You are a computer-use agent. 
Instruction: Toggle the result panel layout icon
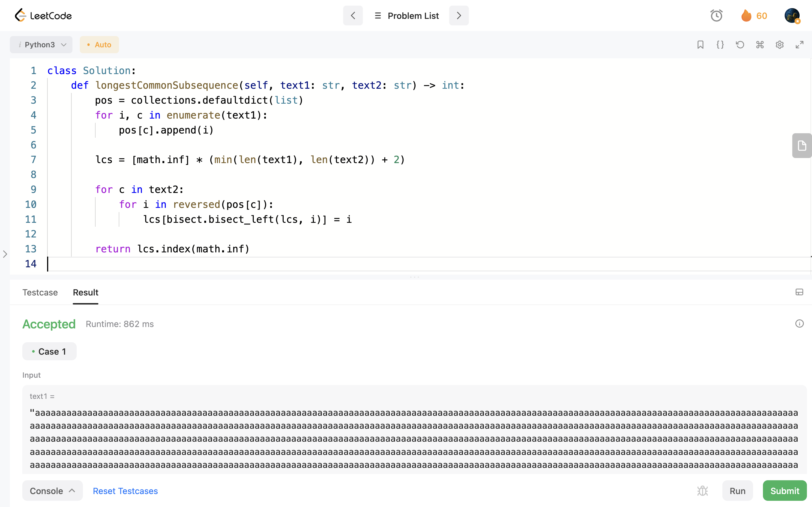point(799,292)
